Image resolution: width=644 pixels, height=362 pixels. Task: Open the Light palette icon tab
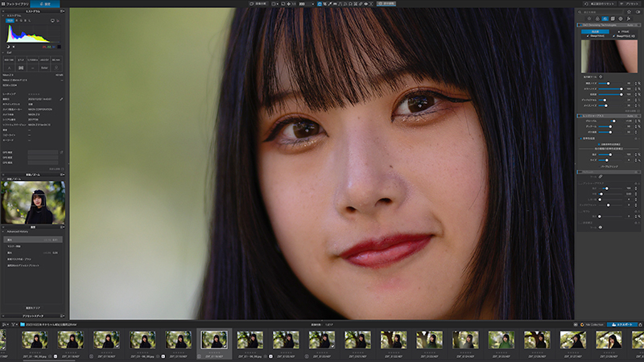[x=590, y=19]
